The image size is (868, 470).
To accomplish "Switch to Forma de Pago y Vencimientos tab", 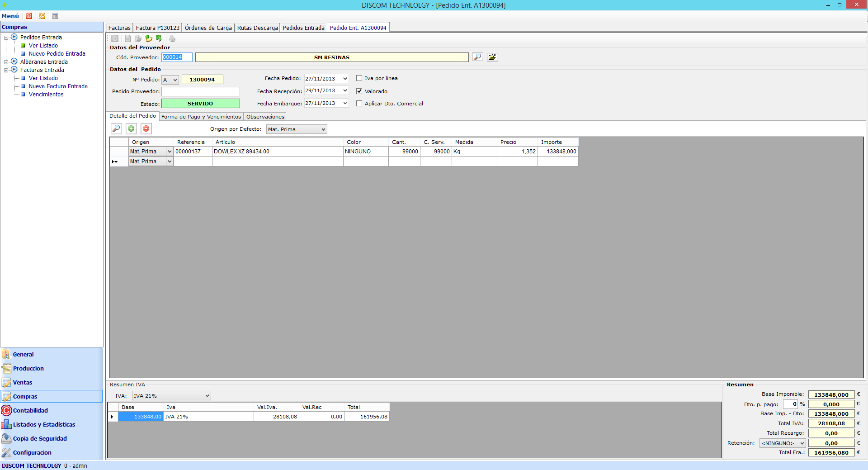I will point(201,117).
